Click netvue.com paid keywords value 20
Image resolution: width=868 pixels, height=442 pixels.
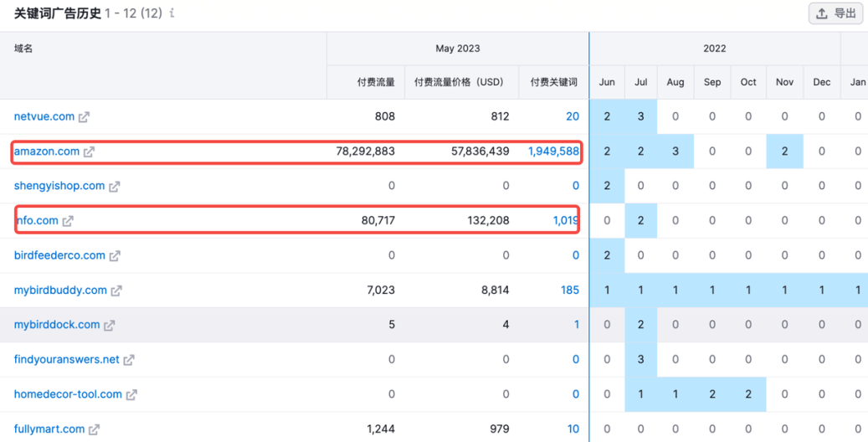click(572, 116)
